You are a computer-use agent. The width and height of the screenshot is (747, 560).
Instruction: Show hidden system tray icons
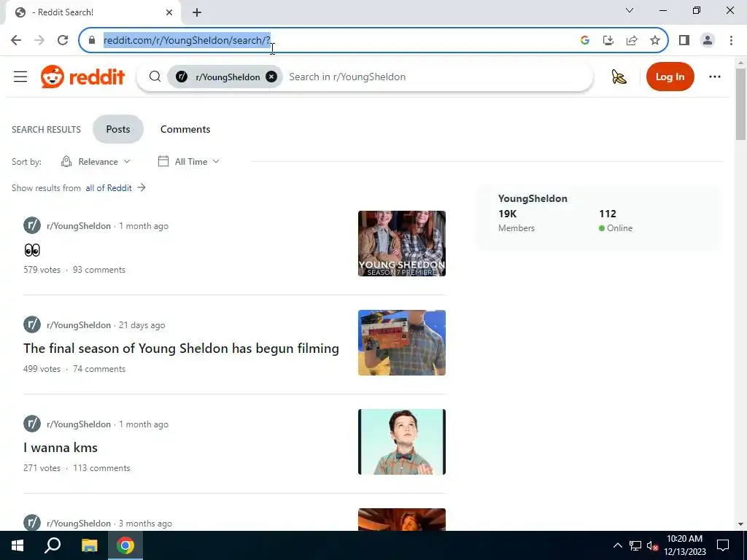(x=617, y=545)
